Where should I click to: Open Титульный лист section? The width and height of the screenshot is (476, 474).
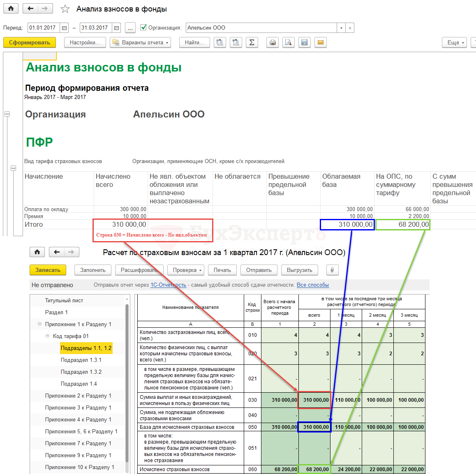point(64,300)
